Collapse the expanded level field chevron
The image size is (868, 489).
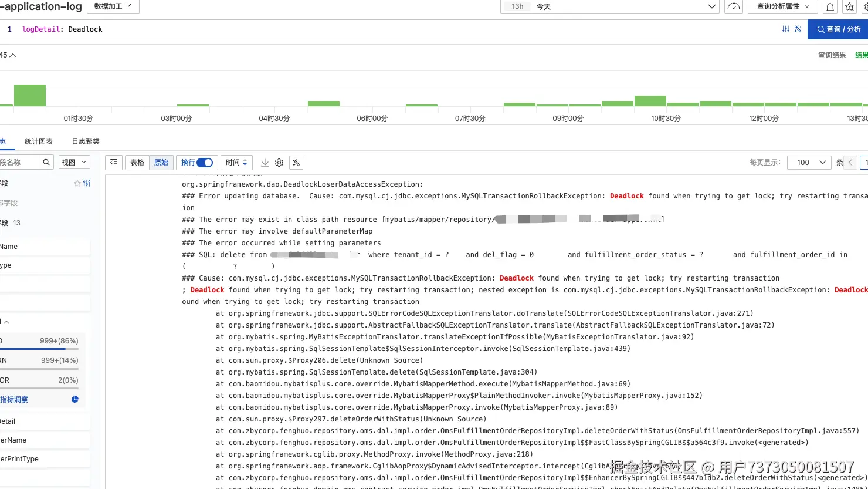point(6,322)
